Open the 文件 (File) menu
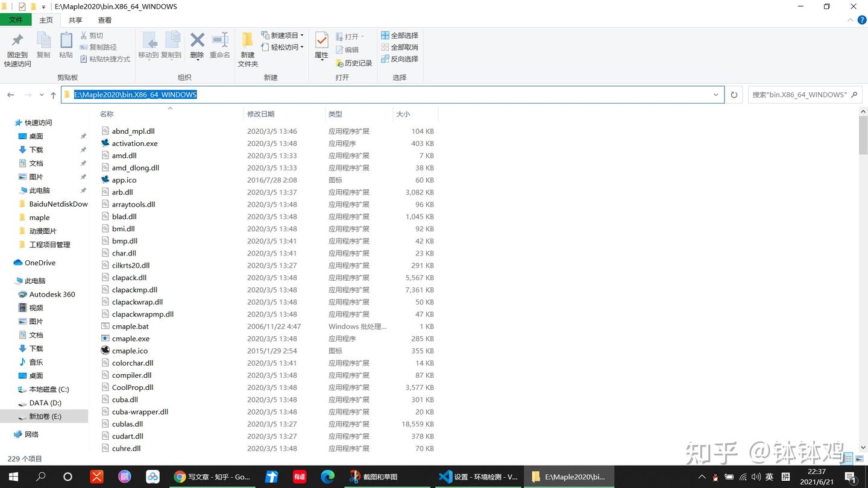 pyautogui.click(x=16, y=19)
